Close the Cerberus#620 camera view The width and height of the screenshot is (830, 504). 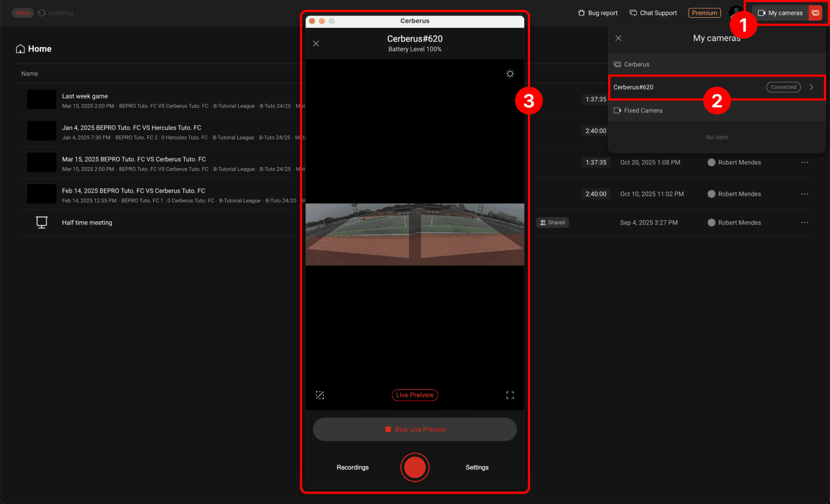point(316,44)
